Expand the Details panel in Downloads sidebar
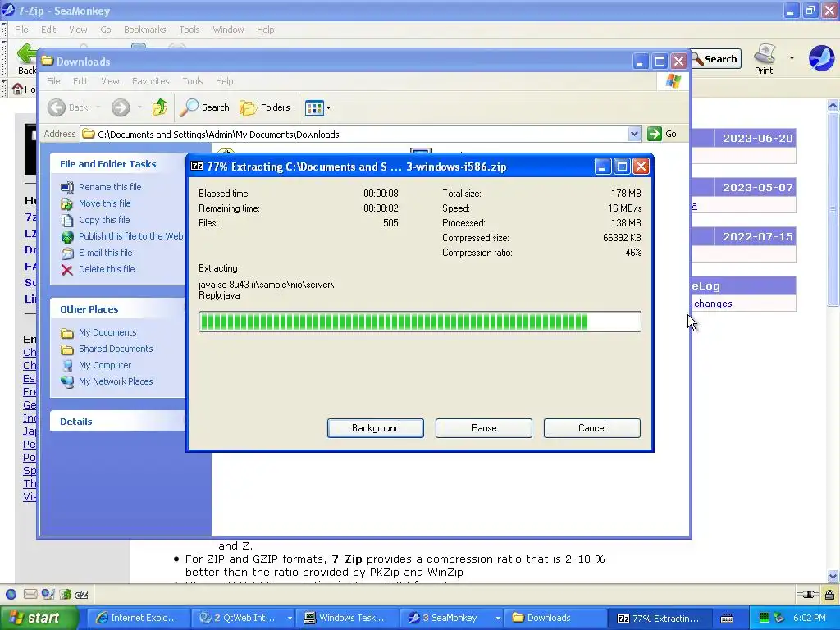This screenshot has height=630, width=840. point(117,421)
